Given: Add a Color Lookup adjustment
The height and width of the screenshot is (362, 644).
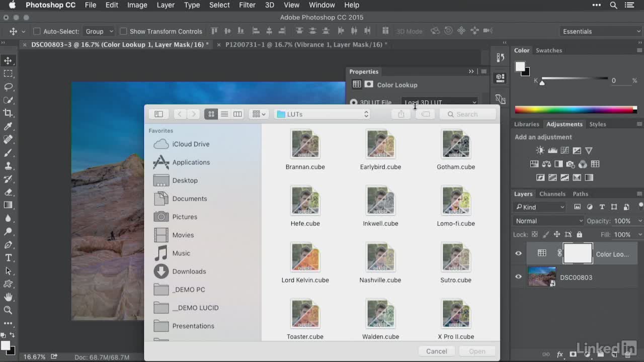Looking at the screenshot, I should click(x=595, y=164).
